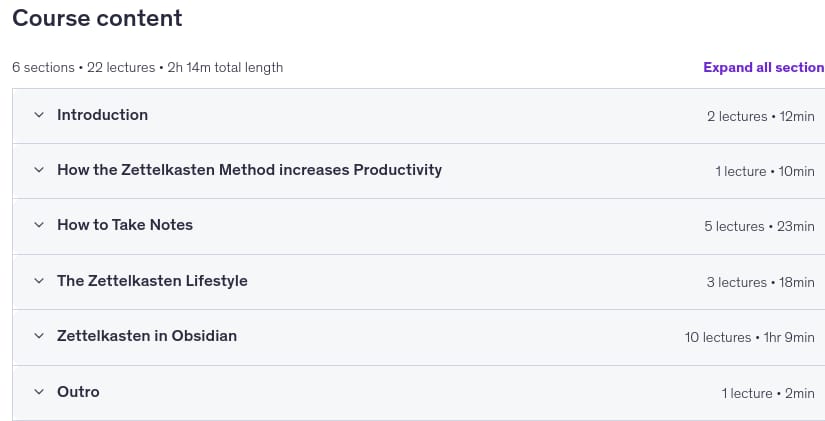Screen dimensions: 825x421
Task: Expand the Zettelkasten in Obsidian chevron
Action: (x=39, y=336)
